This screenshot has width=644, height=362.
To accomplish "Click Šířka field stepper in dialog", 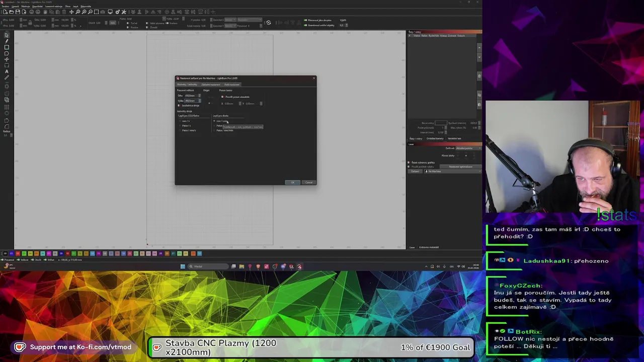I will (x=200, y=96).
